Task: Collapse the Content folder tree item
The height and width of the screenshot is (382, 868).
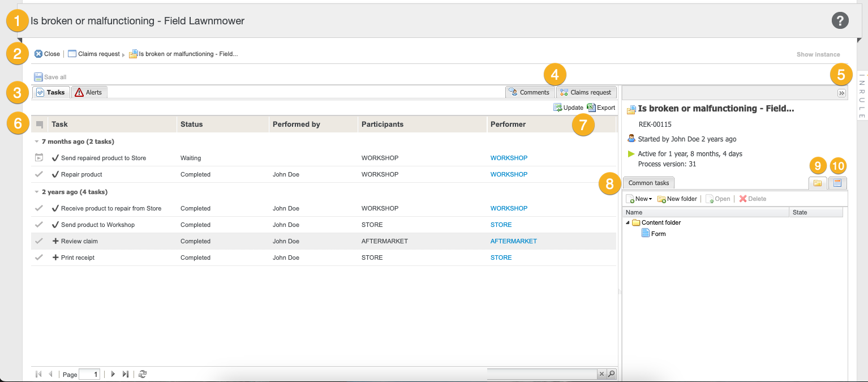Action: click(627, 222)
